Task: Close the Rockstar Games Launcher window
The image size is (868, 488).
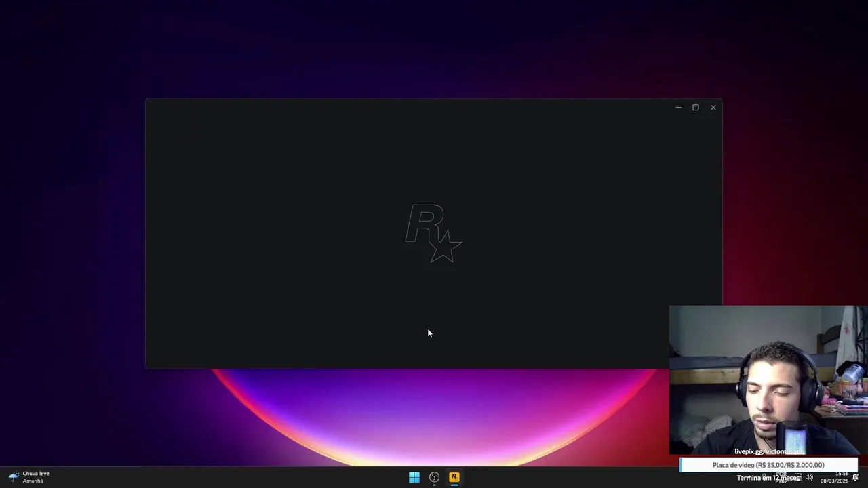Action: pos(713,108)
